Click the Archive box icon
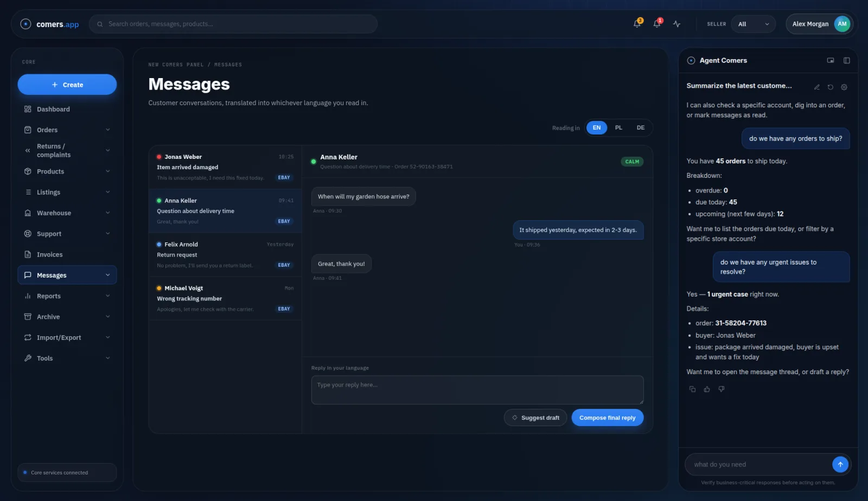This screenshot has width=868, height=501. pyautogui.click(x=28, y=317)
